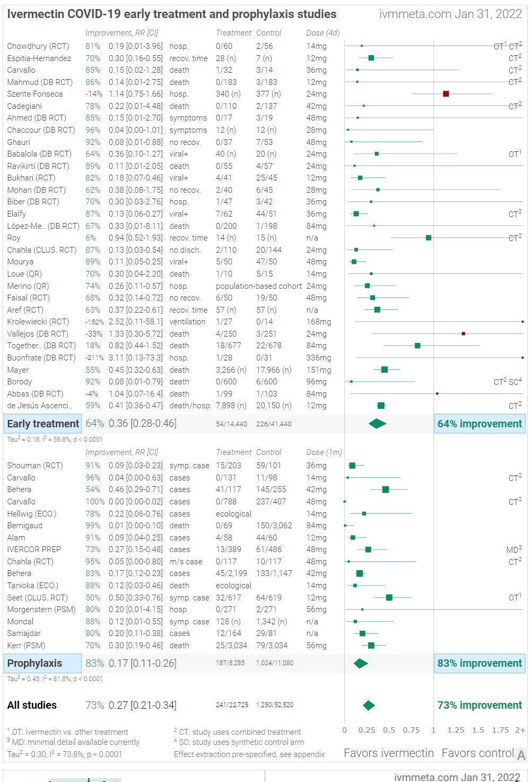Click the green Seet (CLUS. RCT) square marker
This screenshot has height=782, width=532.
pyautogui.click(x=389, y=598)
